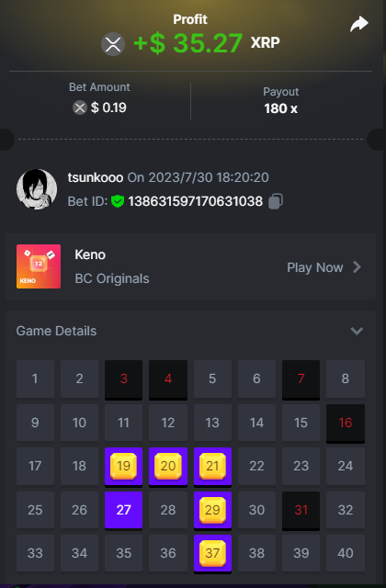
Task: Open Keno via the right chevron arrow
Action: pos(358,267)
